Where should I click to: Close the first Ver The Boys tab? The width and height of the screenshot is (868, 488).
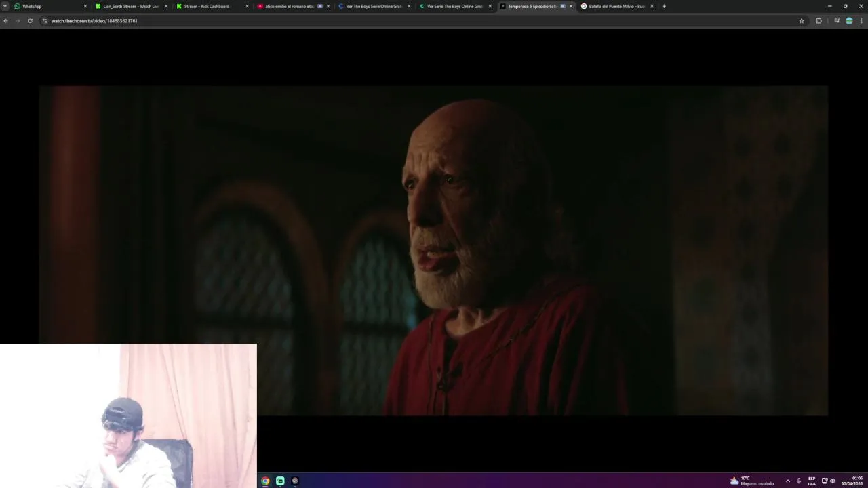[409, 6]
